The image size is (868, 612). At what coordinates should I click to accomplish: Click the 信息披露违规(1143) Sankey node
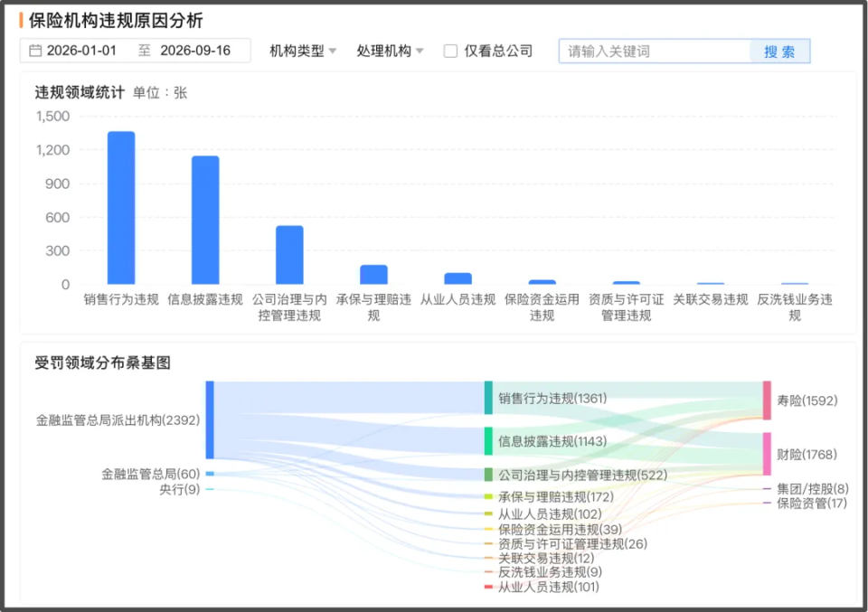coord(488,441)
